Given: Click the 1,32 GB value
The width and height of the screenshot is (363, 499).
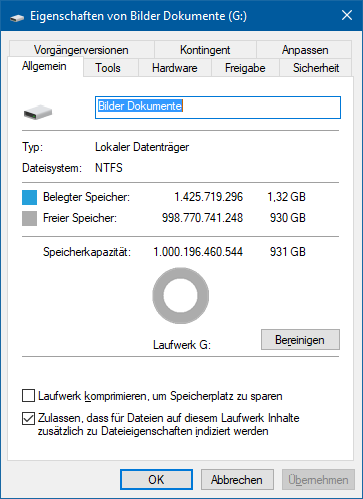Looking at the screenshot, I should (286, 197).
